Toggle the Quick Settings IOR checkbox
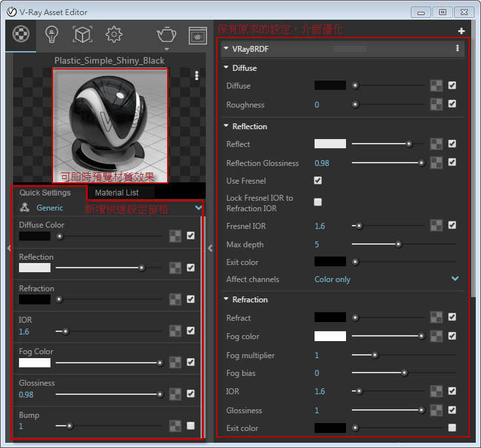This screenshot has height=448, width=481. (191, 331)
